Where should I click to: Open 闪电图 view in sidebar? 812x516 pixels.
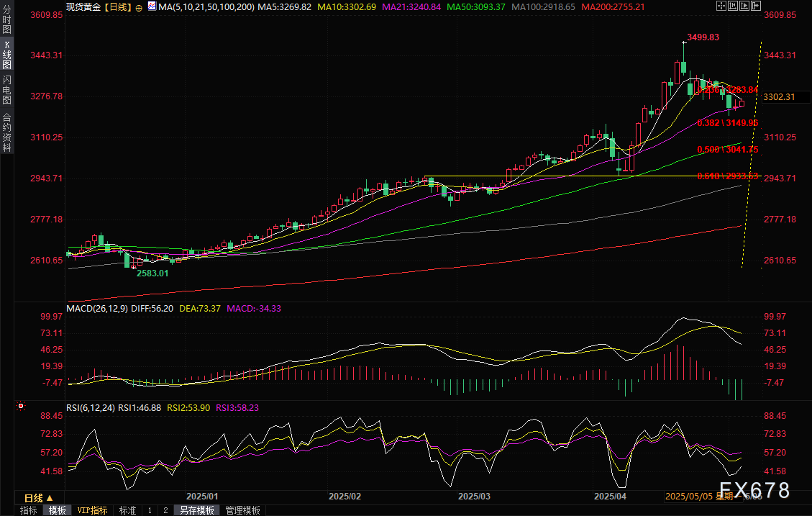tap(6, 89)
